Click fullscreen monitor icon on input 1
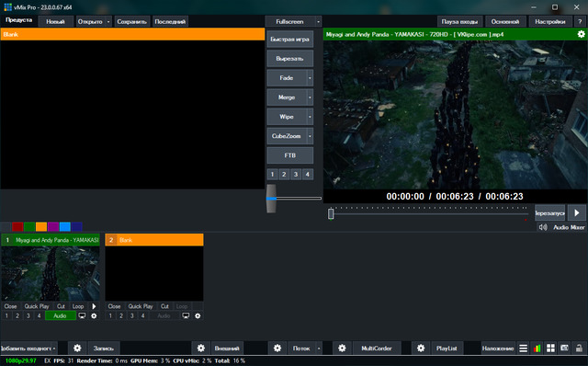Screen dimensions: 588x366 (82, 315)
